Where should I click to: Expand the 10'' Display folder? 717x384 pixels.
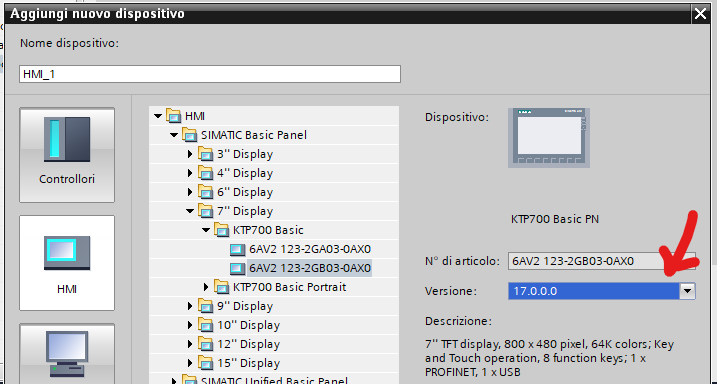click(x=190, y=325)
